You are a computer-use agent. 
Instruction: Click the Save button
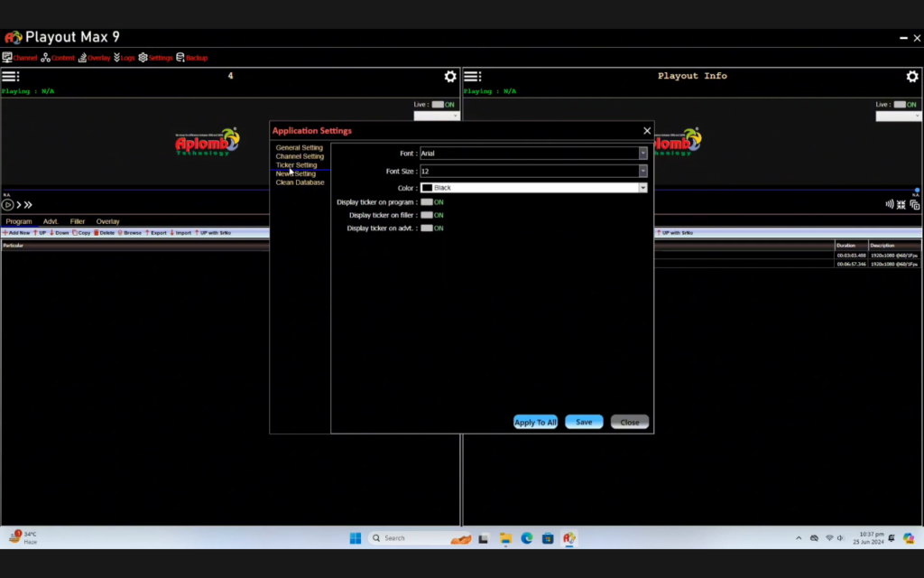point(584,422)
